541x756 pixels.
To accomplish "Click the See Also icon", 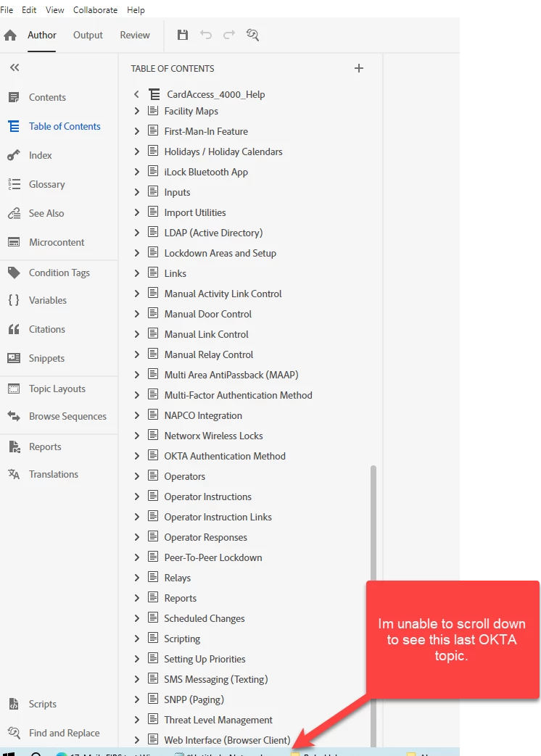I will (14, 213).
